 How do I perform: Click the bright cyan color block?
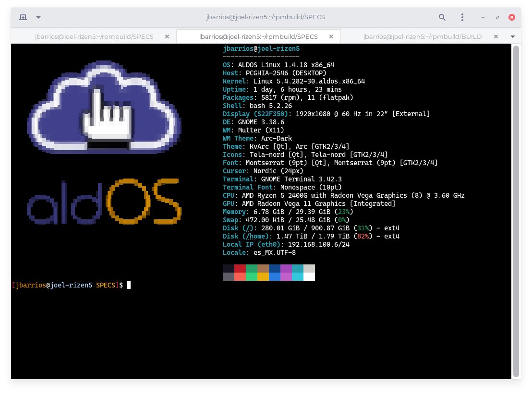(x=298, y=277)
